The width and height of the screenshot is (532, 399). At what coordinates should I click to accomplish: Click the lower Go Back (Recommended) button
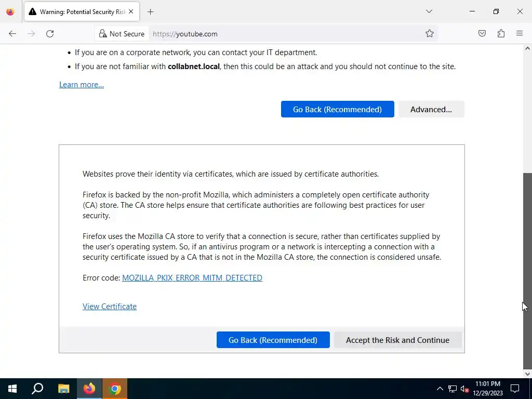[x=273, y=340]
